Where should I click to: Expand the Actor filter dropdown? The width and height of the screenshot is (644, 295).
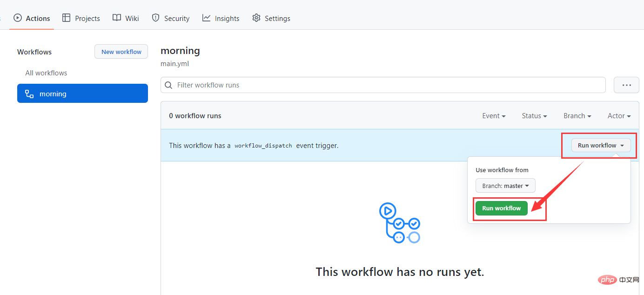pyautogui.click(x=619, y=116)
